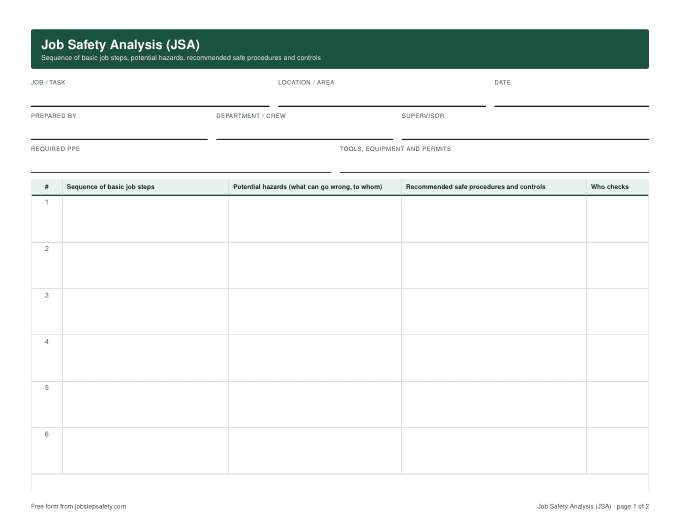Click the 'Job Safety Analysis (JSA)' title
Screen dimensions: 680x526
(x=121, y=45)
